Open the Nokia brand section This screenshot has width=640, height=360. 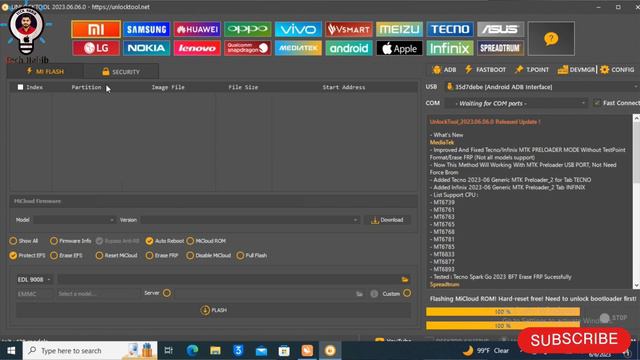pyautogui.click(x=147, y=48)
